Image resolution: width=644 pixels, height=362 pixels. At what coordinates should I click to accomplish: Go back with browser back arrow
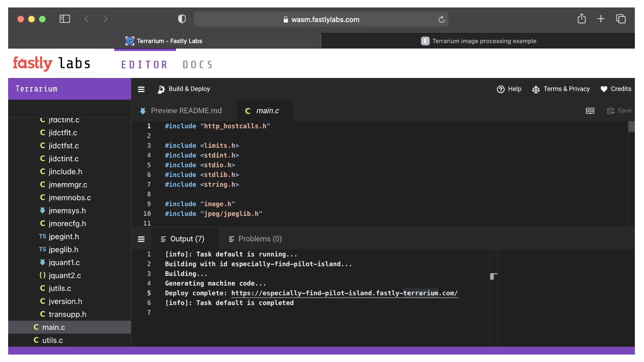coord(87,19)
